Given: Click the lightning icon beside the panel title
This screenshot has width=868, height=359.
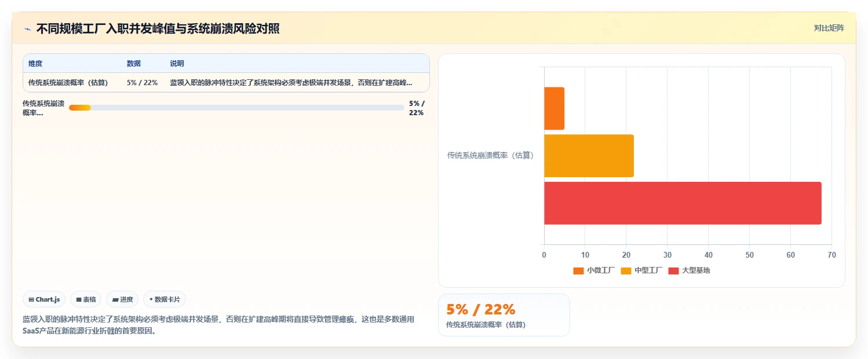Looking at the screenshot, I should tap(27, 29).
